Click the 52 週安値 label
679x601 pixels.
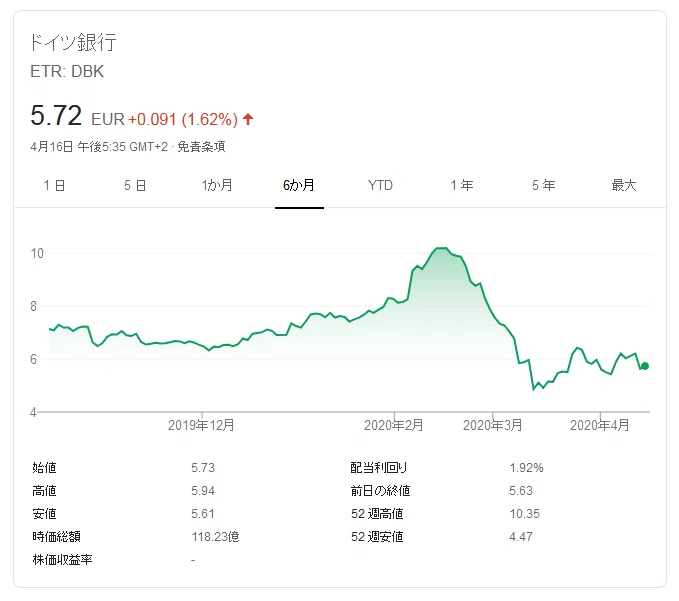pos(377,537)
